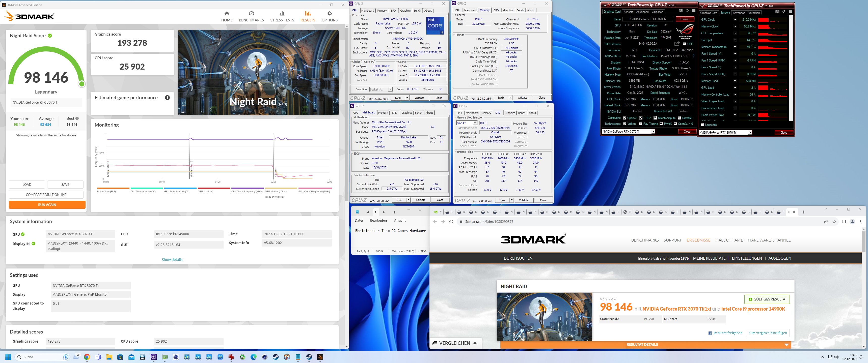Open the Bearbeiten menu in Notepad
The image size is (868, 363).
click(x=378, y=221)
